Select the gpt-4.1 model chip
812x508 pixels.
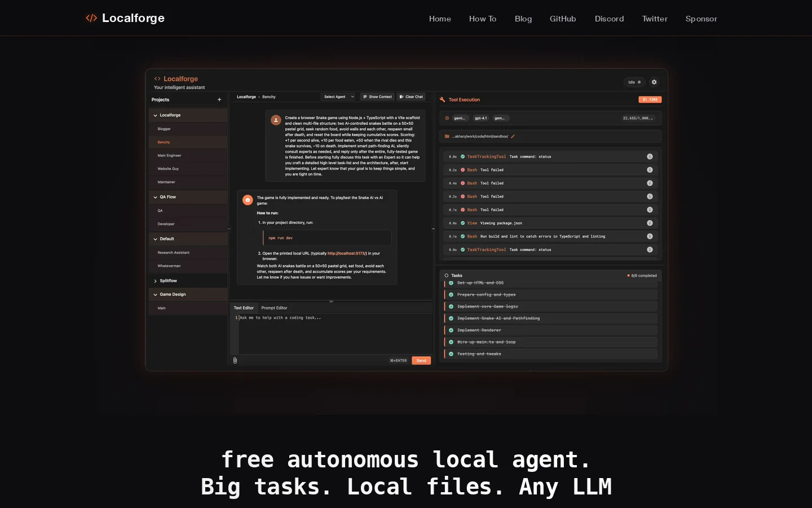pyautogui.click(x=481, y=118)
